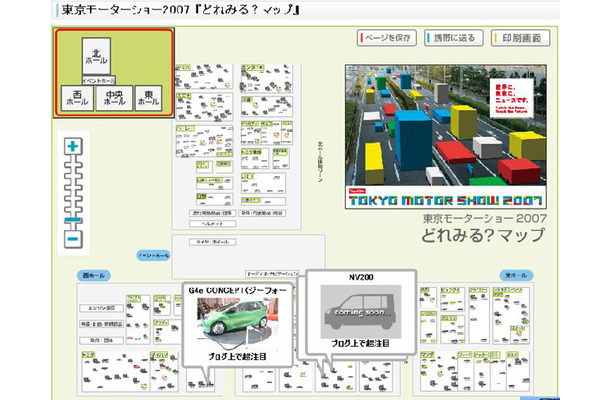The image size is (610, 400).
Task: Open the green G4e CONCEPT car photo
Action: [237, 322]
